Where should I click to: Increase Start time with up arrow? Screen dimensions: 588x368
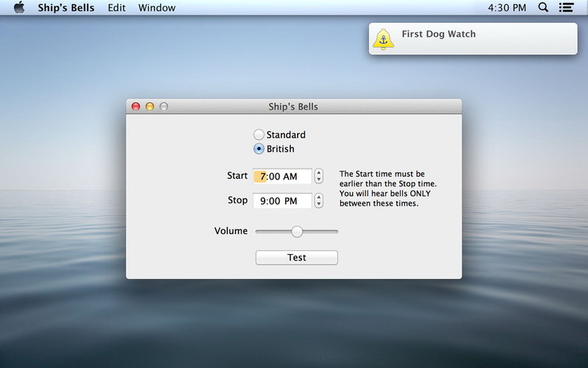[x=319, y=173]
